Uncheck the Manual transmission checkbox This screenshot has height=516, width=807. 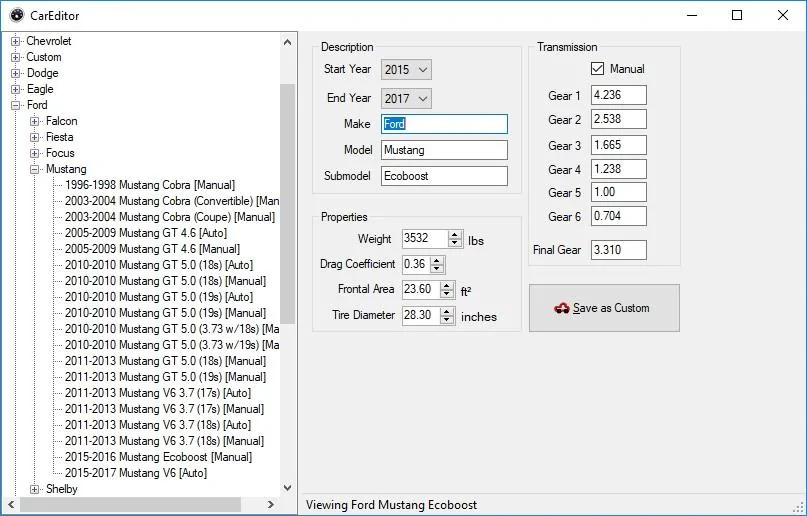click(x=598, y=68)
